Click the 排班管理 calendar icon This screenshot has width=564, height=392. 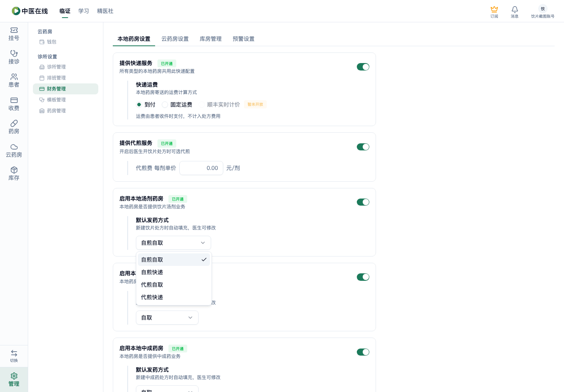point(42,78)
